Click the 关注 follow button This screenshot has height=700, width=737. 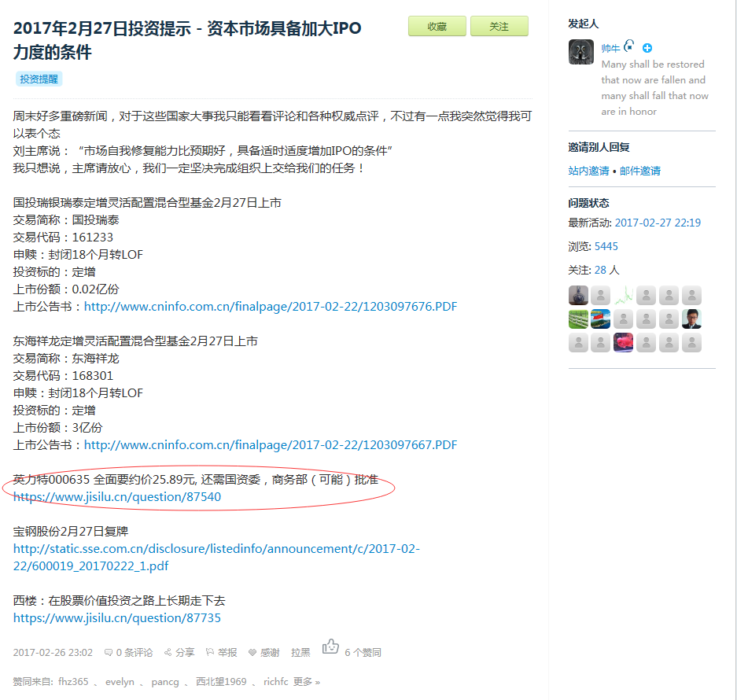click(499, 26)
